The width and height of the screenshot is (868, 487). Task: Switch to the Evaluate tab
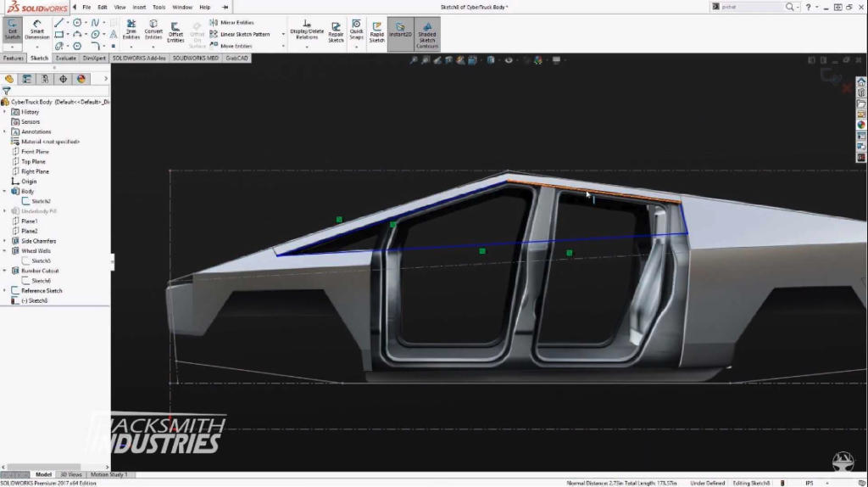tap(65, 58)
